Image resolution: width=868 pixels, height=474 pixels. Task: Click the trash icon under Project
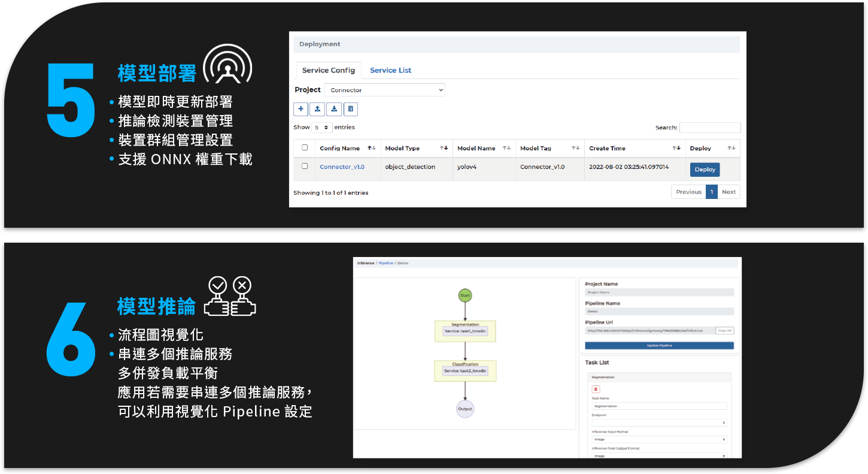click(x=351, y=109)
